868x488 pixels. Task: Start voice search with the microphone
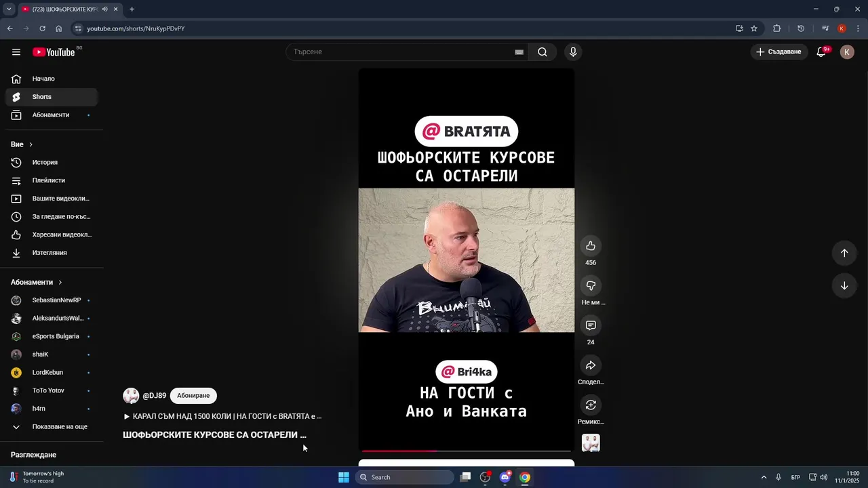coord(573,52)
